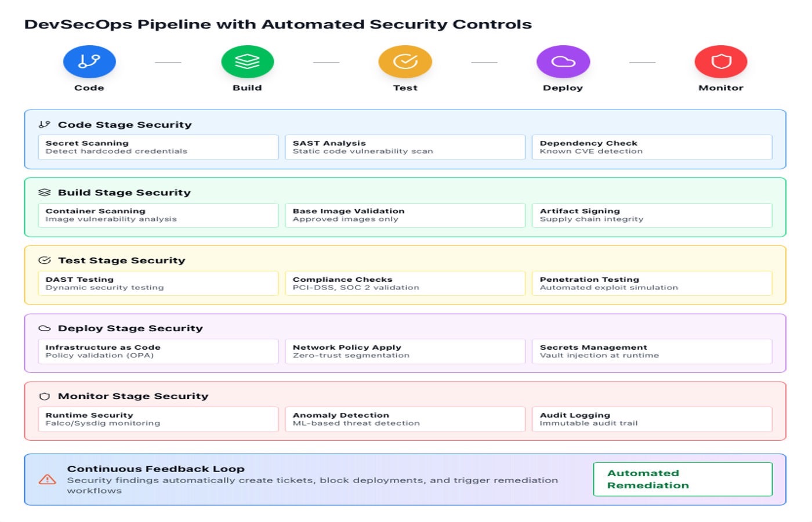Screen dimensions: 812x522
Task: Click the warning triangle in Continuous Feedback Loop
Action: click(x=47, y=480)
